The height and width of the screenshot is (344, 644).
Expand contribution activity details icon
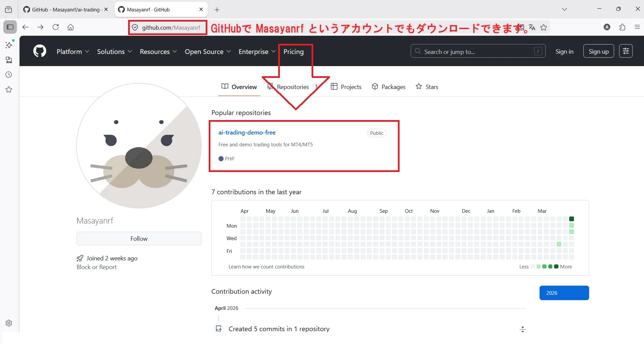[523, 329]
